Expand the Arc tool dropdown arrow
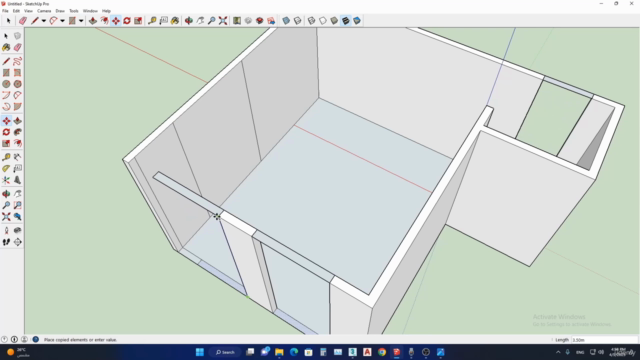The height and width of the screenshot is (360, 640). coord(62,20)
